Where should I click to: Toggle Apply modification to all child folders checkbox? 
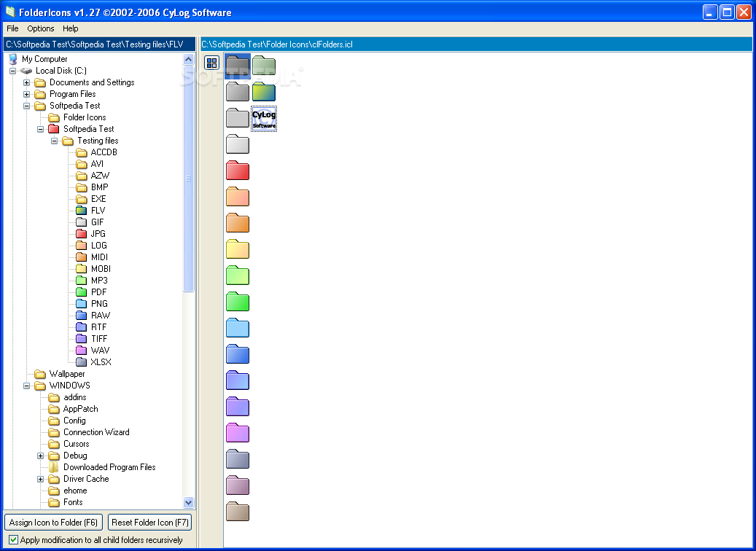tap(14, 540)
